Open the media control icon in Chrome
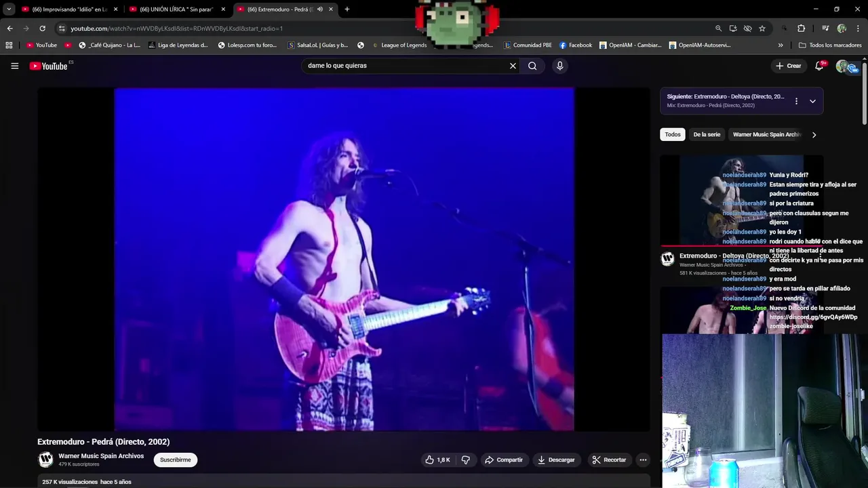The image size is (868, 488). pyautogui.click(x=825, y=28)
